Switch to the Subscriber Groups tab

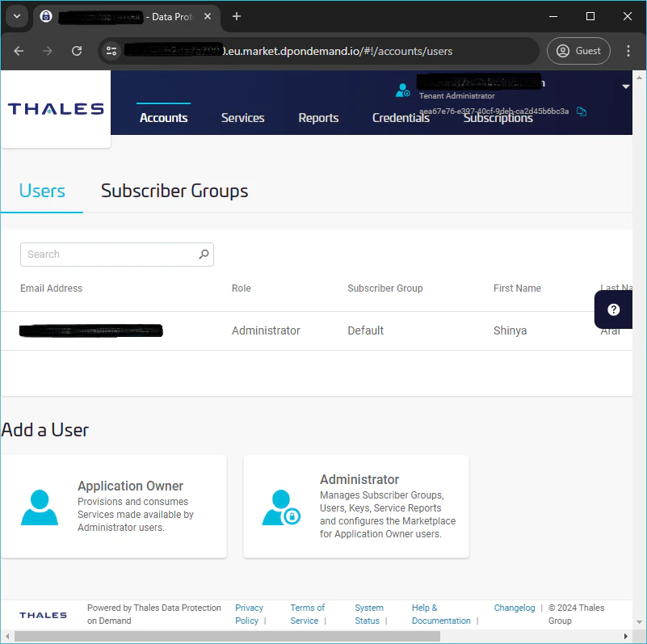click(174, 192)
